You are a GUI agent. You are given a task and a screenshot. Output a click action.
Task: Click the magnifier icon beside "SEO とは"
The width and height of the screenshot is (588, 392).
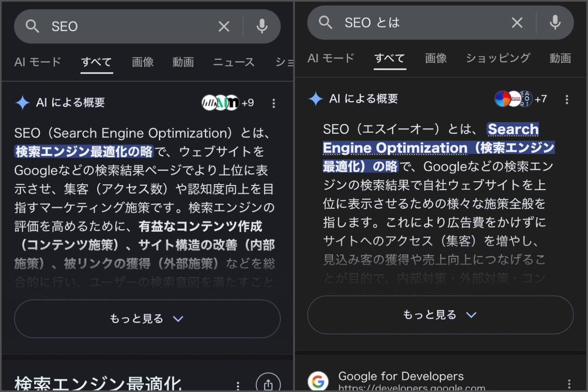point(325,23)
